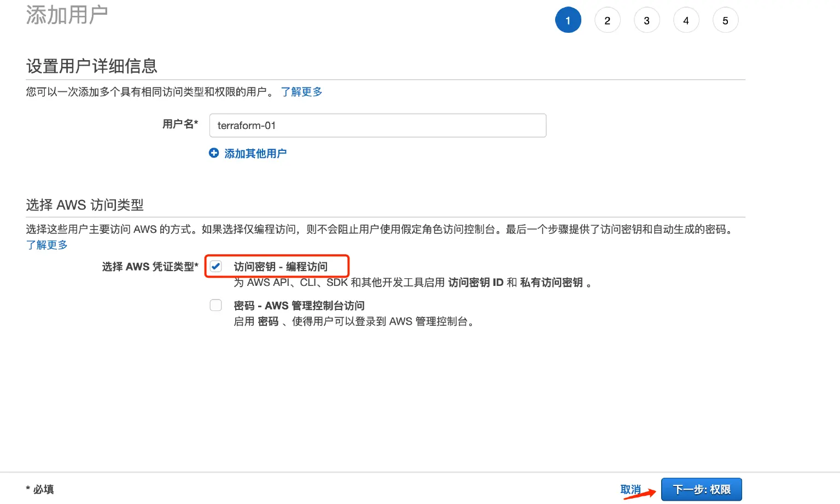Click the blue plus icon beside 添加其他用户

pyautogui.click(x=214, y=153)
